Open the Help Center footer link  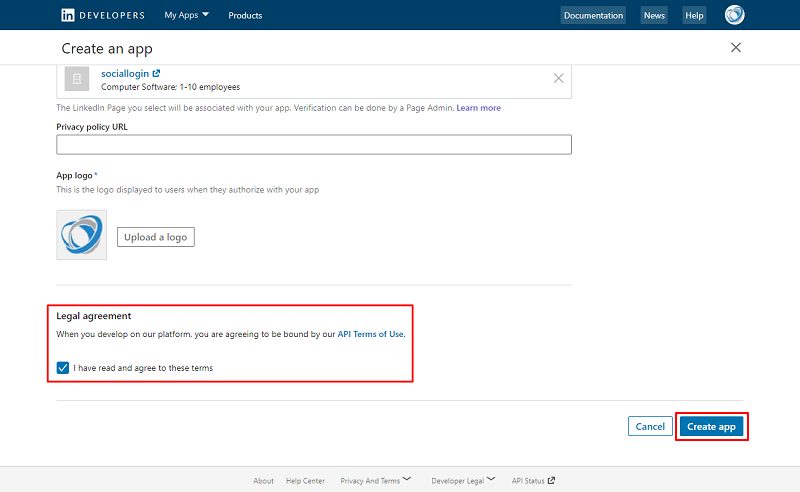point(305,481)
